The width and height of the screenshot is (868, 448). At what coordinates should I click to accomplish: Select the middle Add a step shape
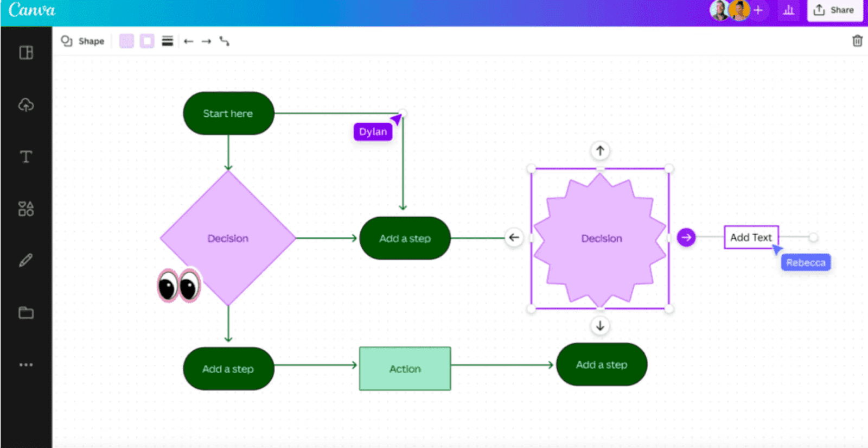(x=405, y=238)
